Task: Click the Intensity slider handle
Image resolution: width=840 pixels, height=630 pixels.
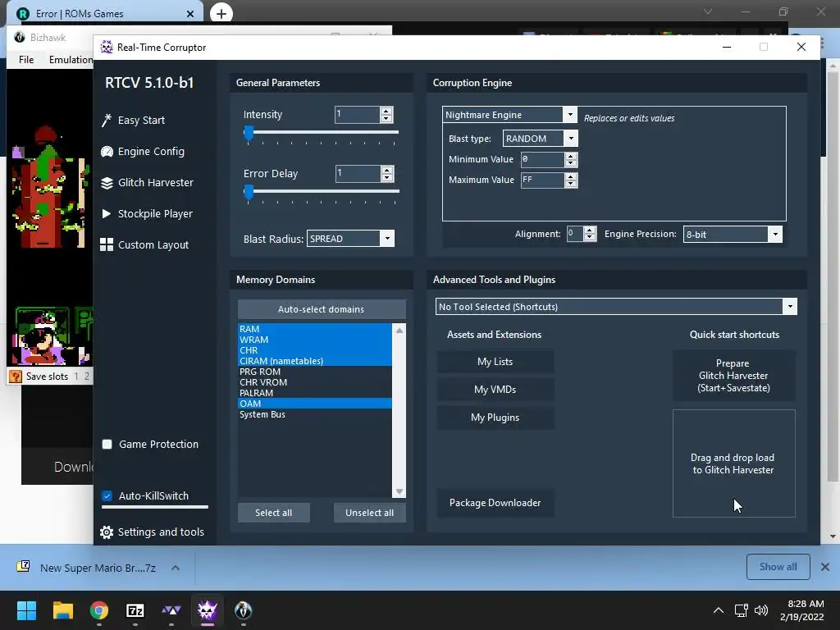Action: 249,132
